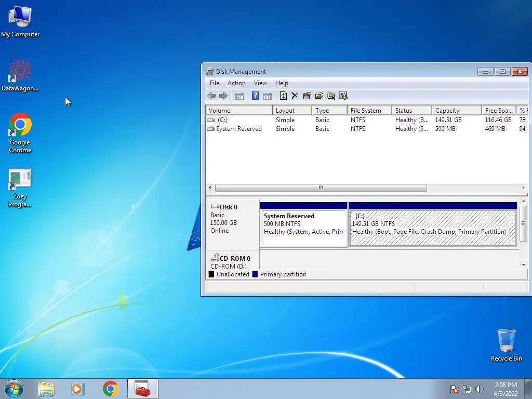Click the blue Primary partition legend swatch
The height and width of the screenshot is (399, 532).
[x=255, y=274]
